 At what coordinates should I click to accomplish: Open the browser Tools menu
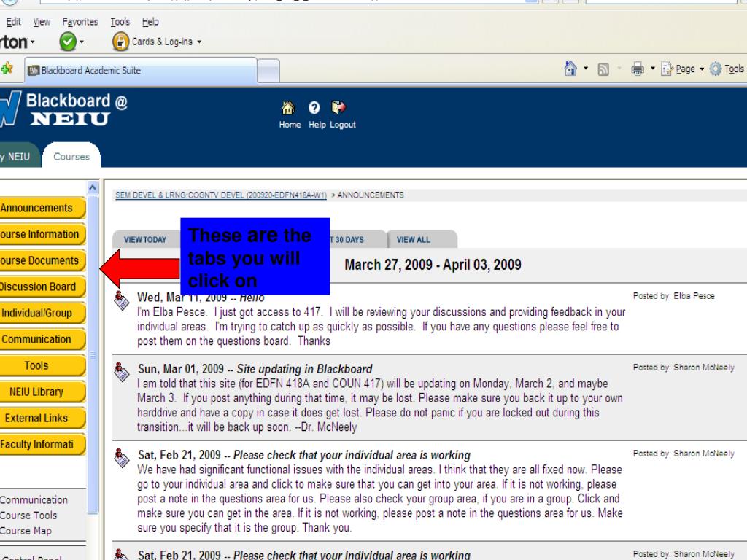pyautogui.click(x=120, y=21)
